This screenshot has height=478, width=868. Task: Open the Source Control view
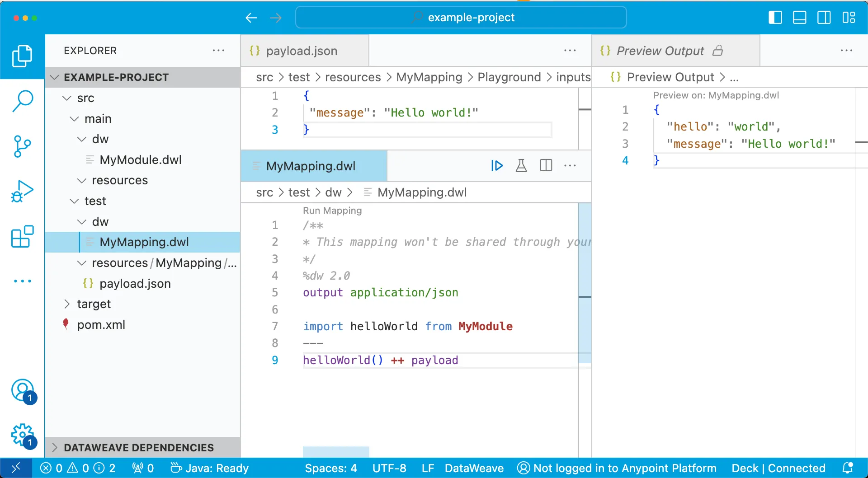click(22, 146)
